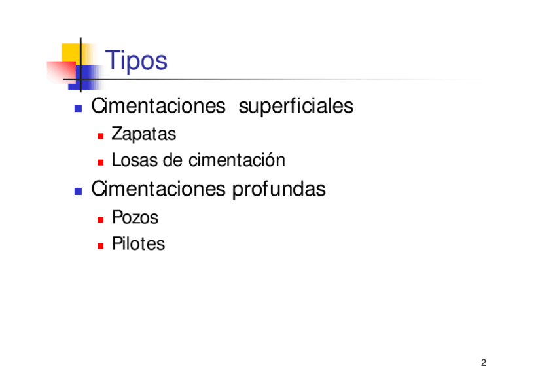555x392 pixels.
Task: Click the word "profundas" in the second heading
Action: [279, 190]
